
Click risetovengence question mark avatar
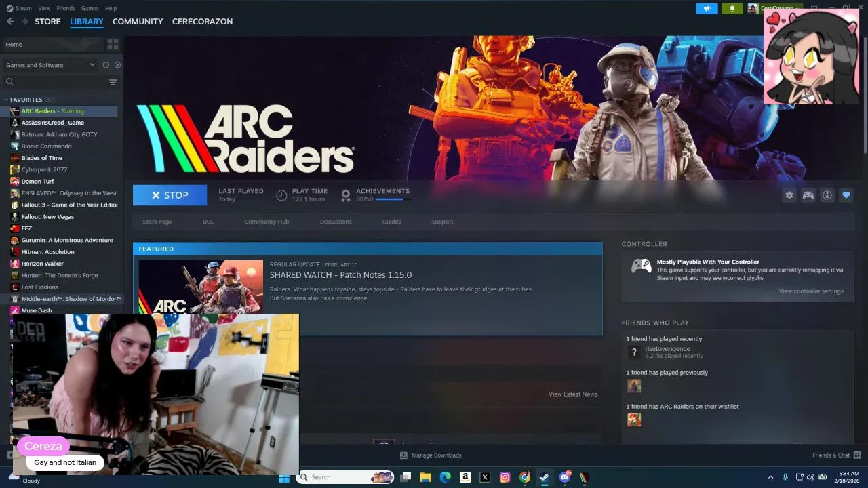coord(634,352)
